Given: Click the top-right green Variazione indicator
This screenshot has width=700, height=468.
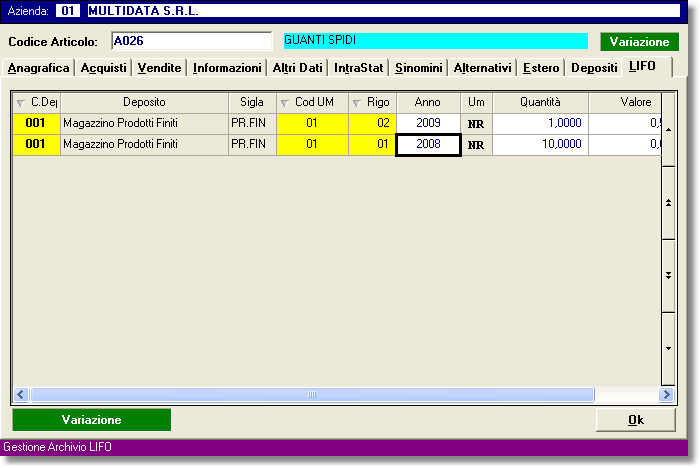Looking at the screenshot, I should [x=639, y=42].
